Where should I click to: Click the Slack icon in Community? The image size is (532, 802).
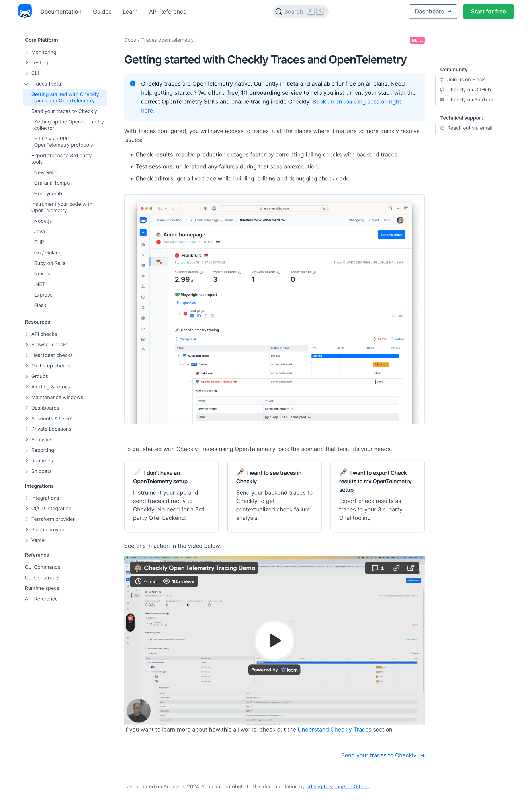click(x=442, y=80)
